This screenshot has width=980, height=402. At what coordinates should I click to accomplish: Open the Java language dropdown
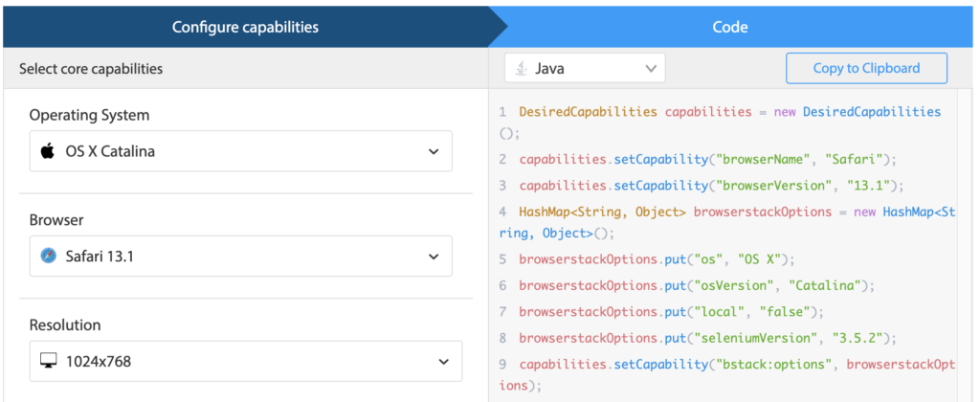585,68
